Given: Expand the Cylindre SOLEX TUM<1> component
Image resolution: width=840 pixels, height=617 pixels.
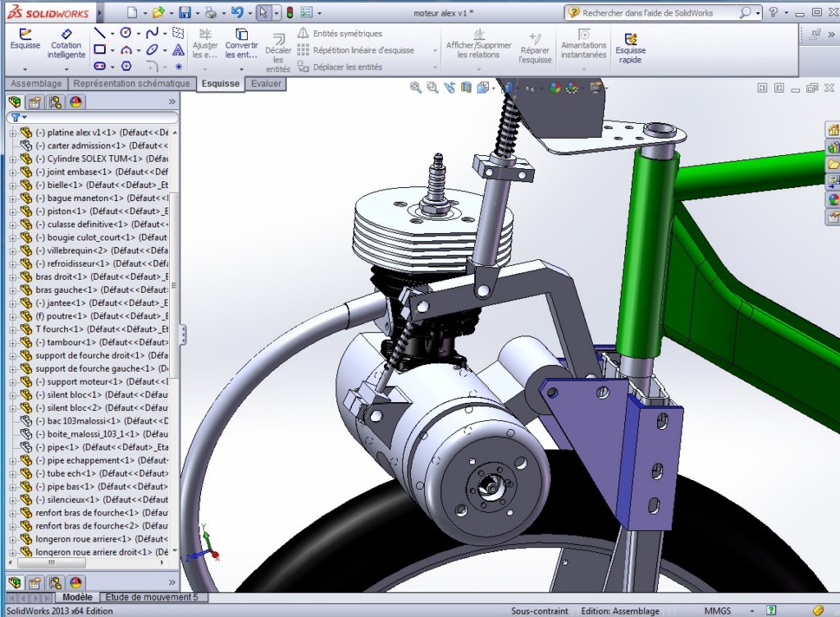Looking at the screenshot, I should tap(13, 158).
